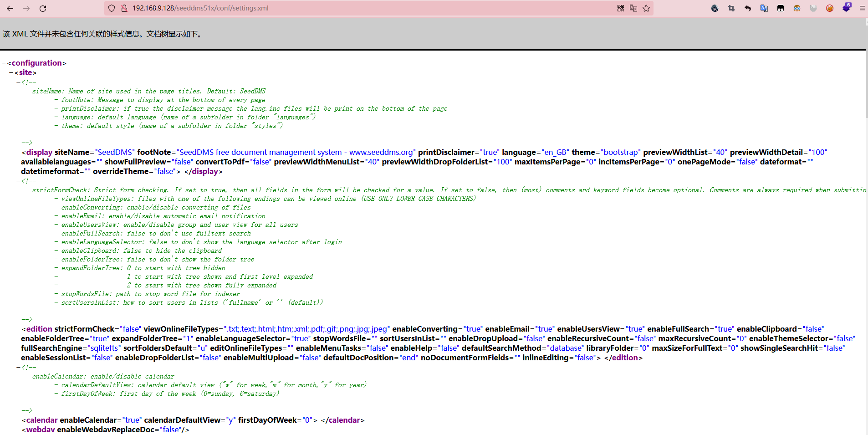868x435 pixels.
Task: Click the overrideTheme attribute name
Action: (122, 171)
